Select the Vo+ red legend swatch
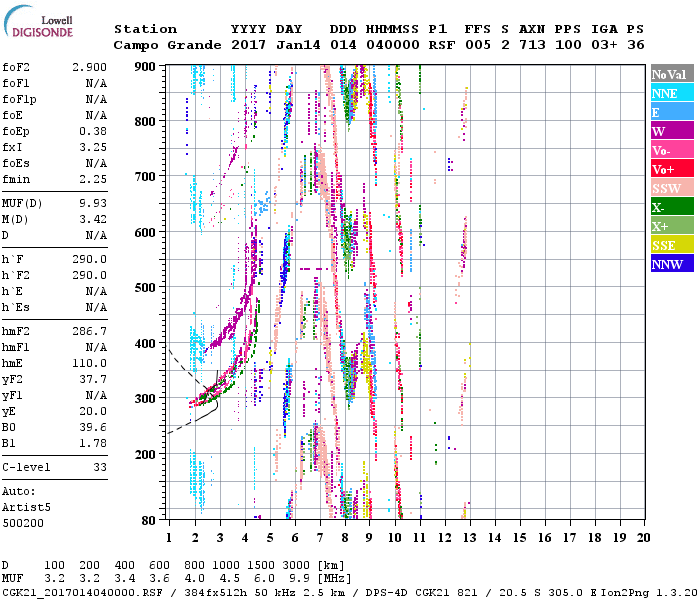The height and width of the screenshot is (600, 700). (x=672, y=169)
